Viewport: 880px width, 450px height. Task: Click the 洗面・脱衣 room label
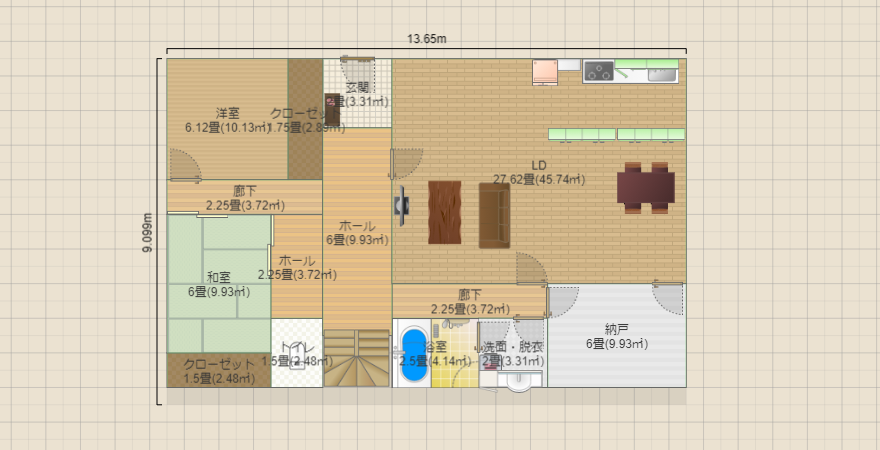coord(513,353)
